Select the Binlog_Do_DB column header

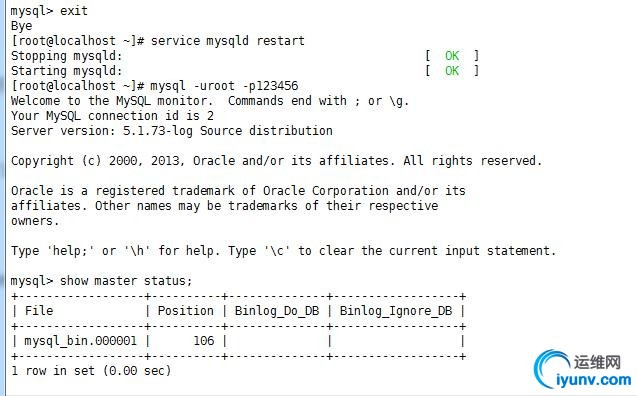277,311
